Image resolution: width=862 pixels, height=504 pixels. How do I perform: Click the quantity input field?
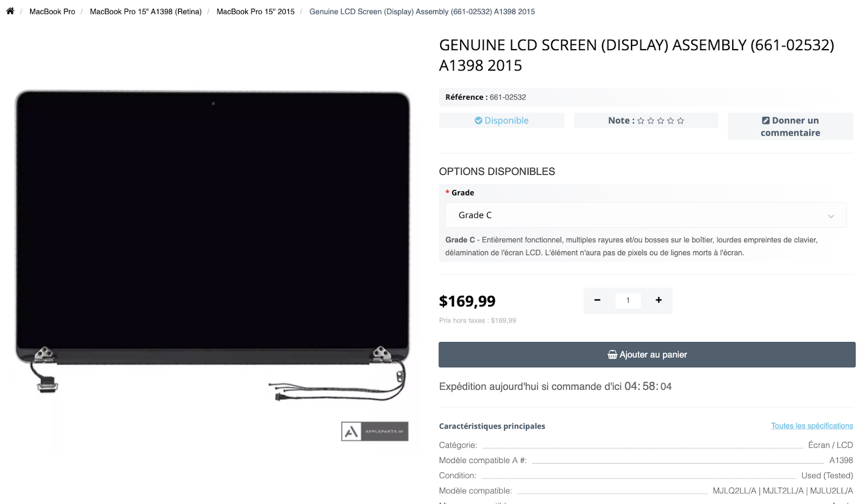[628, 300]
